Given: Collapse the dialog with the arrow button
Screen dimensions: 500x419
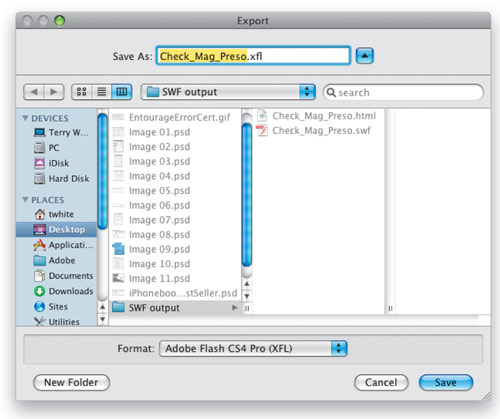Looking at the screenshot, I should 365,56.
